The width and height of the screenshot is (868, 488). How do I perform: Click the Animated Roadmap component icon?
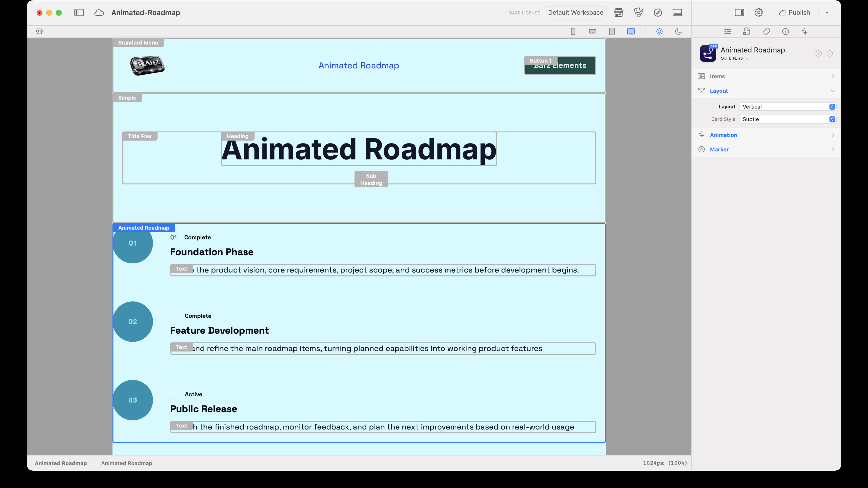pos(708,53)
